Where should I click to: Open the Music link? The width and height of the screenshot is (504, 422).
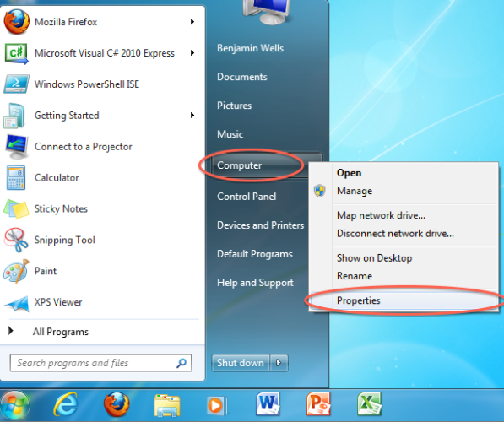pos(230,134)
